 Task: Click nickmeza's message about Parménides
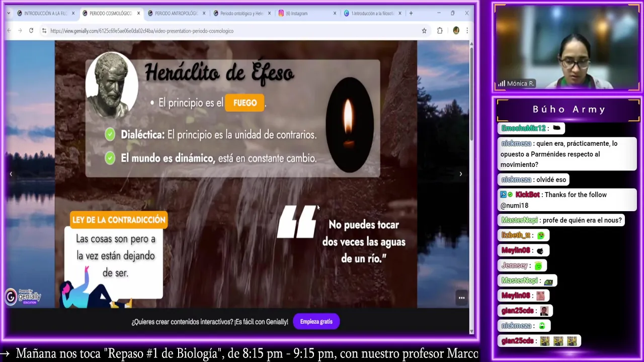(567, 154)
